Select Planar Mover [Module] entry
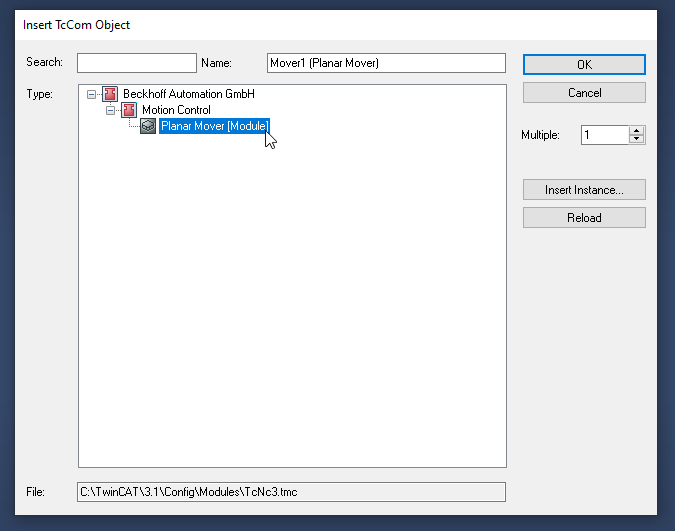675x531 pixels. tap(214, 126)
